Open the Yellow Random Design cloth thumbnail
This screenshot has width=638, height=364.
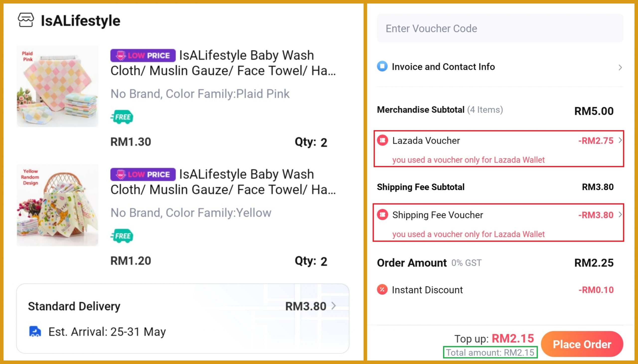(58, 205)
